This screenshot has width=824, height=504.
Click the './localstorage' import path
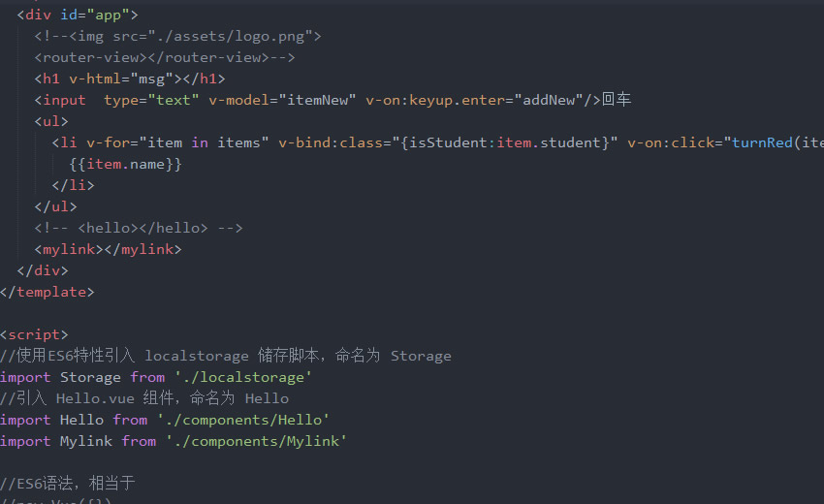[243, 377]
